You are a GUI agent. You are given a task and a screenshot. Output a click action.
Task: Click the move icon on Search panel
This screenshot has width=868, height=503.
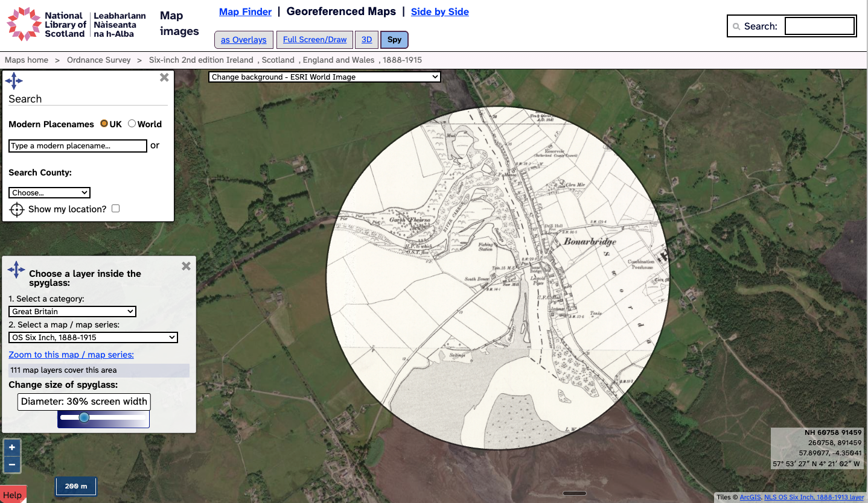click(x=14, y=81)
